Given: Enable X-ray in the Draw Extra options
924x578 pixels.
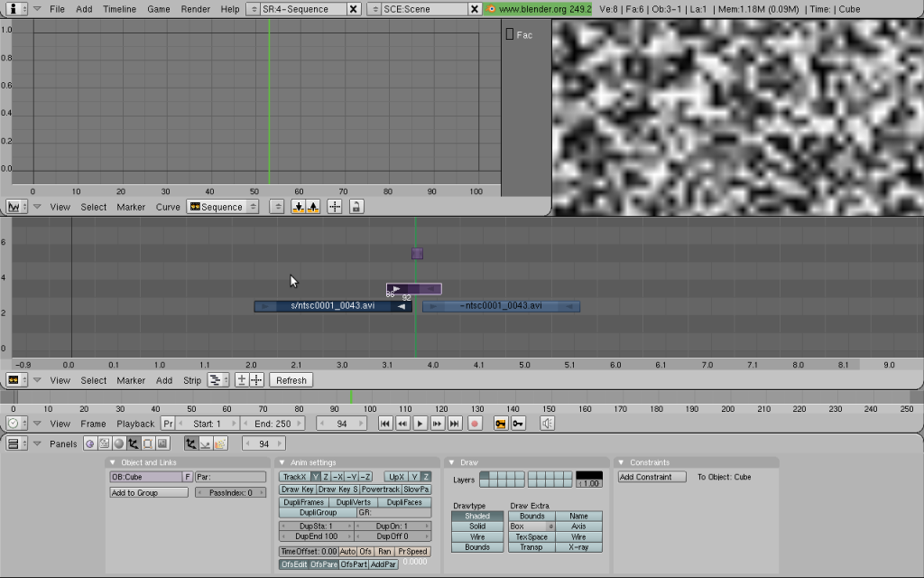Looking at the screenshot, I should [580, 546].
